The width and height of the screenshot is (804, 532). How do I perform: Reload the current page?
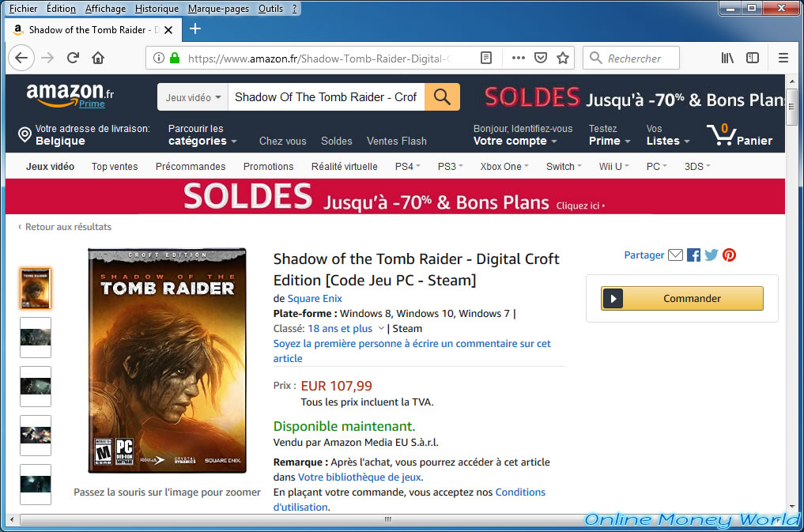coord(73,58)
